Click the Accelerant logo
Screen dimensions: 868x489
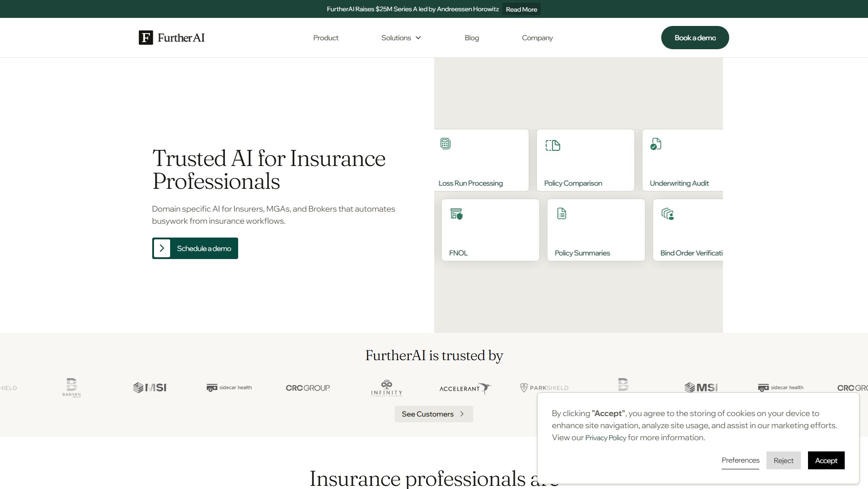coord(465,388)
